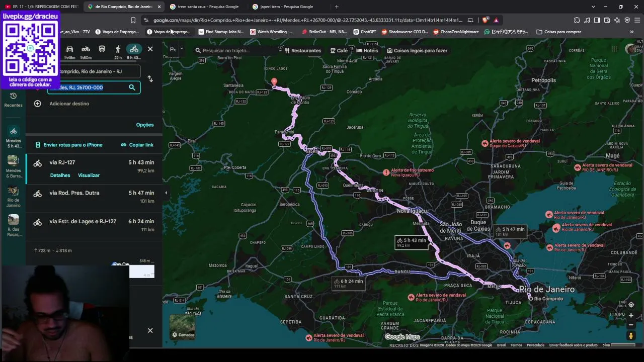The image size is (644, 362).
Task: Select the via RJ-127 route
Action: [94, 169]
